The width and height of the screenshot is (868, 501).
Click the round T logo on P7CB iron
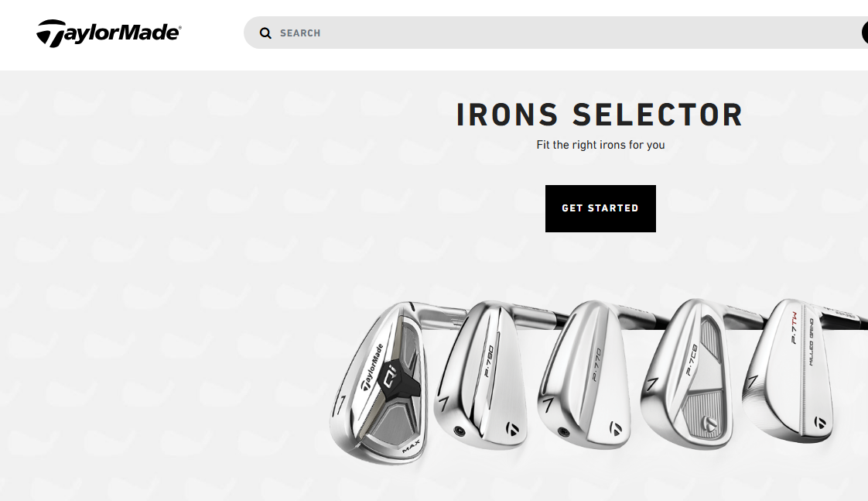point(709,424)
